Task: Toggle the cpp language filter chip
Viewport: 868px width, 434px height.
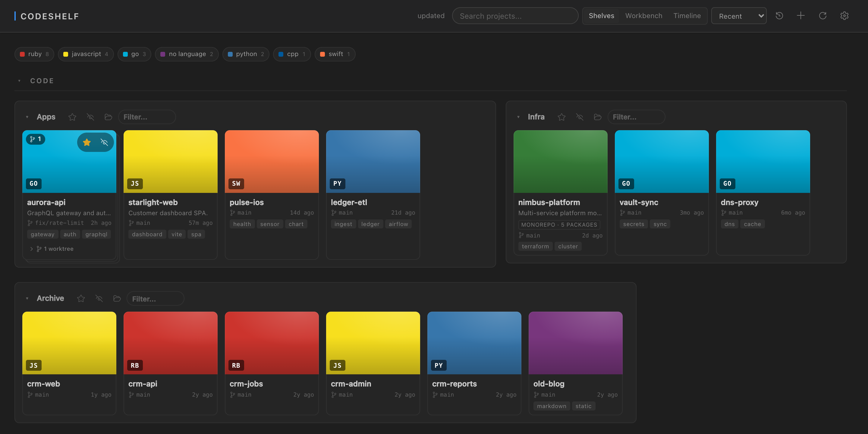Action: 292,54
